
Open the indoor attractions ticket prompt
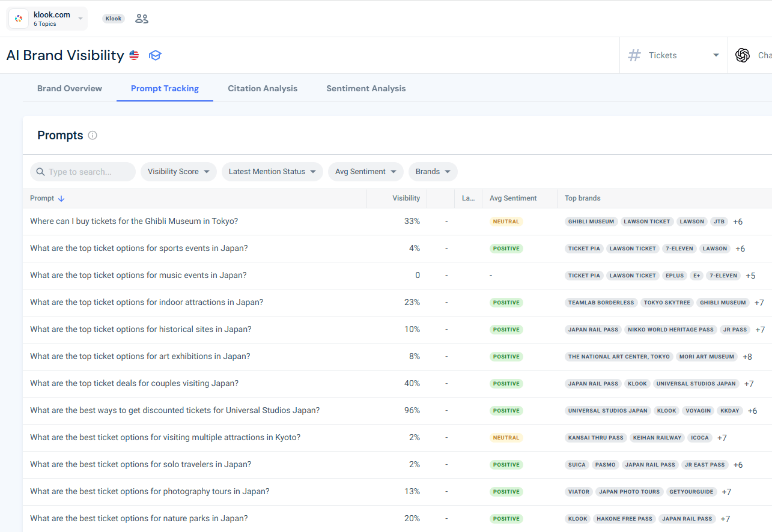click(x=147, y=302)
